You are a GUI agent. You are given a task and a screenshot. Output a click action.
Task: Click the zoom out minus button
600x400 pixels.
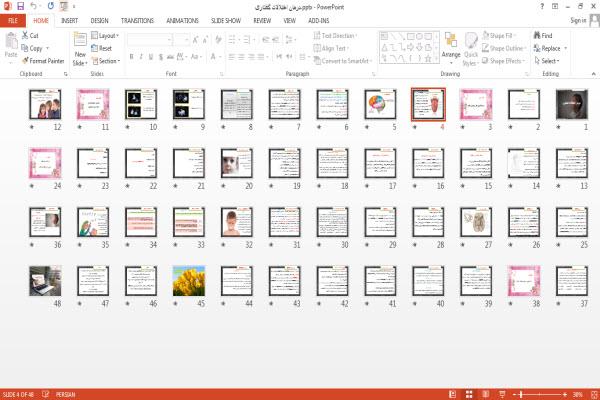point(515,394)
